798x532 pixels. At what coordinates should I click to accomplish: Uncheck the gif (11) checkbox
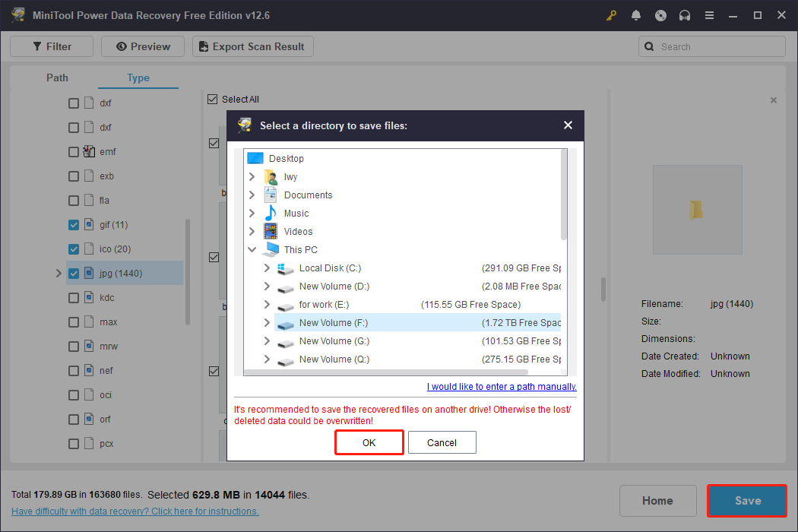[x=74, y=225]
